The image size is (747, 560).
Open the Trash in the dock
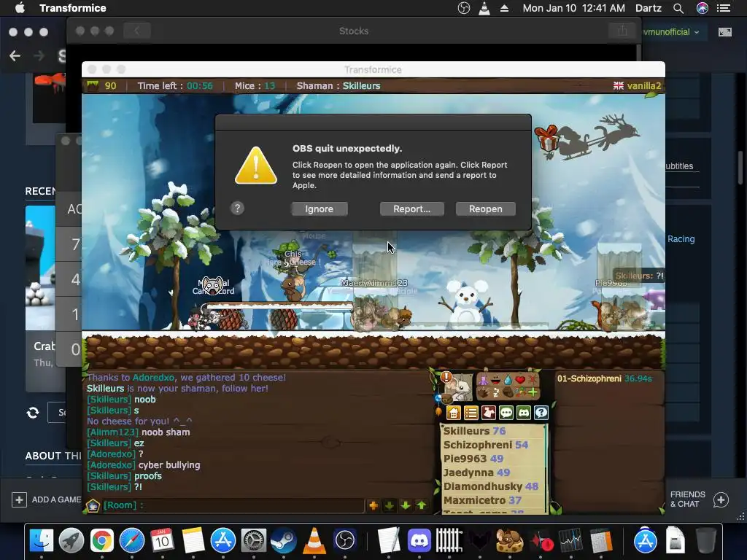705,540
